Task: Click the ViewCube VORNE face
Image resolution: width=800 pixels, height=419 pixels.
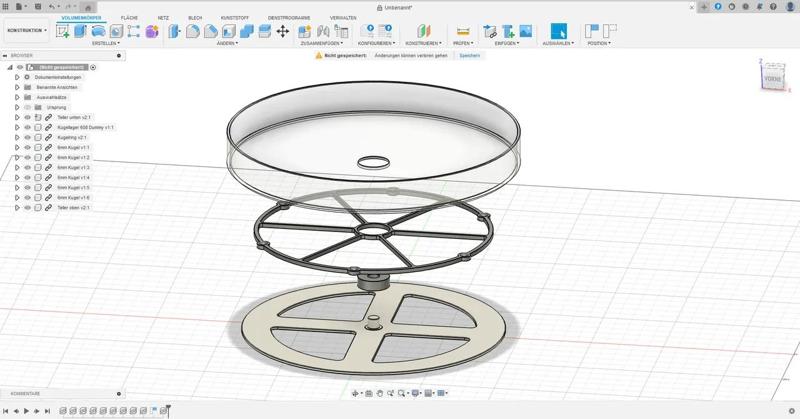Action: pos(773,79)
